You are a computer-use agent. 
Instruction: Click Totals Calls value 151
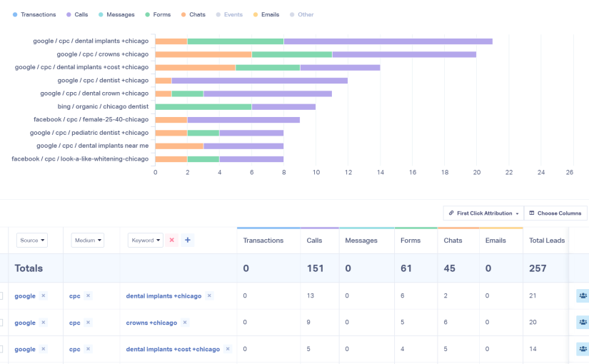pyautogui.click(x=315, y=268)
